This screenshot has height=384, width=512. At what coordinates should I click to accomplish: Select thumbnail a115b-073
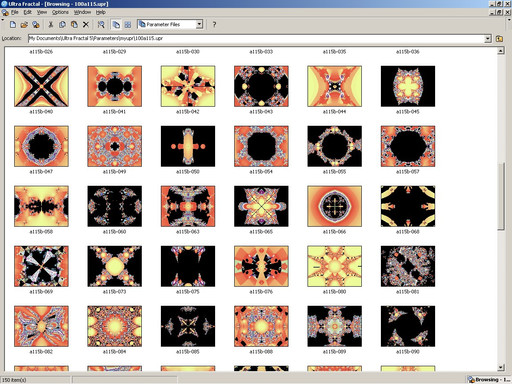115,266
